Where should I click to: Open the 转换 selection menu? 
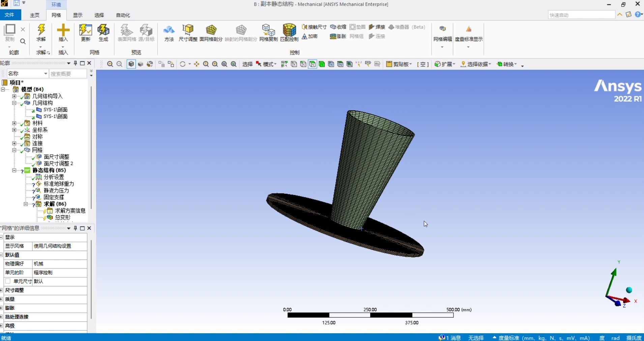click(x=507, y=64)
